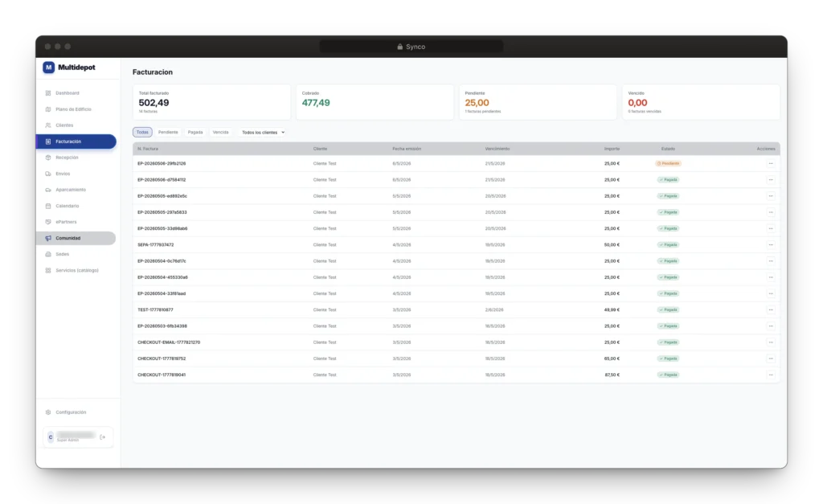Click invoice number EP-20260505-ed892e5c
The image size is (823, 504).
162,196
